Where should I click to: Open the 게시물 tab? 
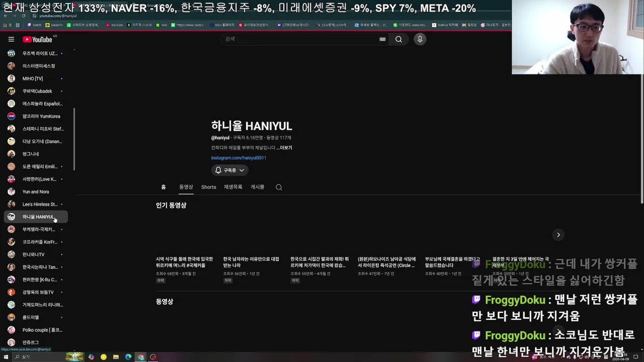click(257, 187)
